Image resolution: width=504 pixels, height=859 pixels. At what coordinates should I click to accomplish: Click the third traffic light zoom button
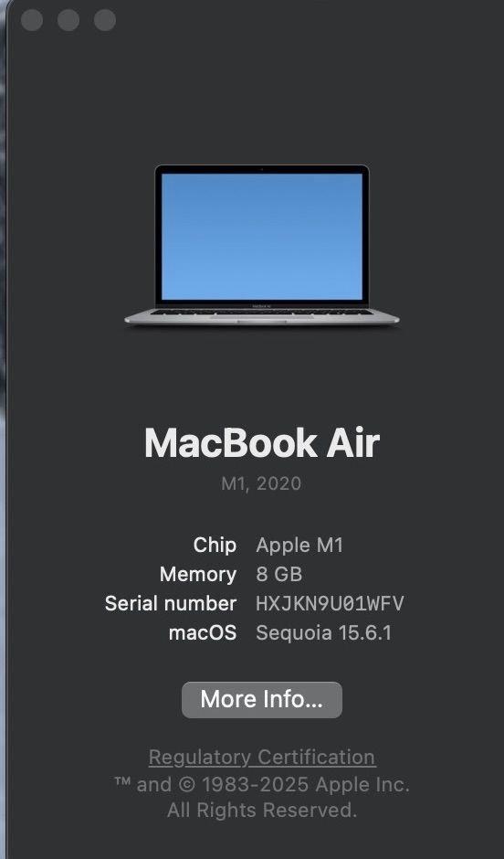[104, 20]
